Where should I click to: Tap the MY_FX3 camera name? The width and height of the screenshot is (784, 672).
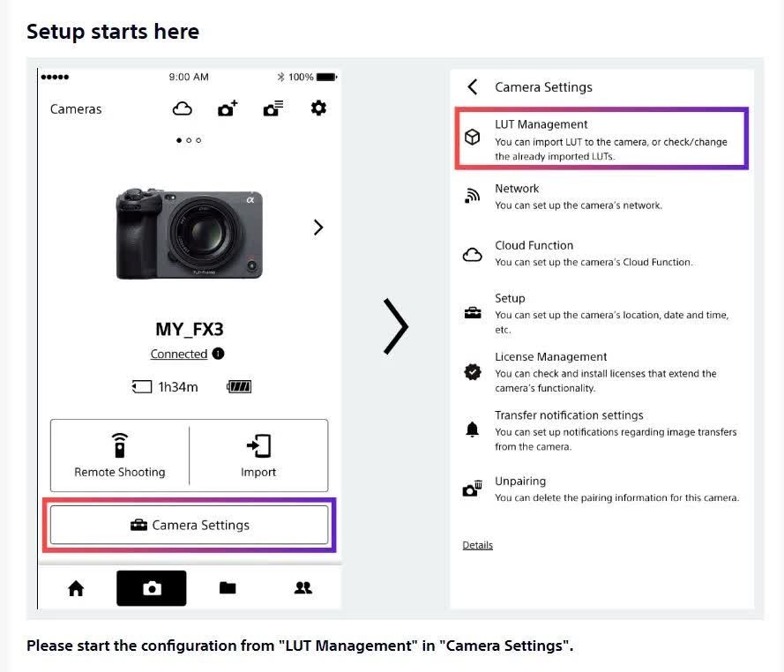[x=190, y=329]
